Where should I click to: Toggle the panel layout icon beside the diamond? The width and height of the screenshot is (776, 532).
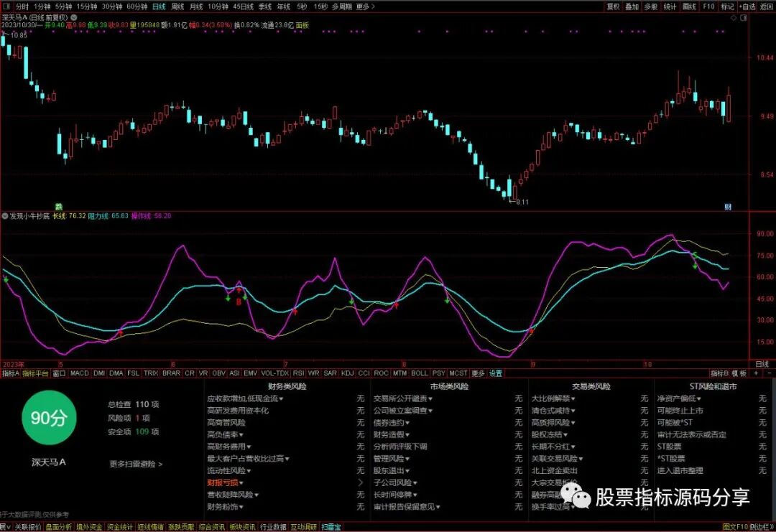744,18
